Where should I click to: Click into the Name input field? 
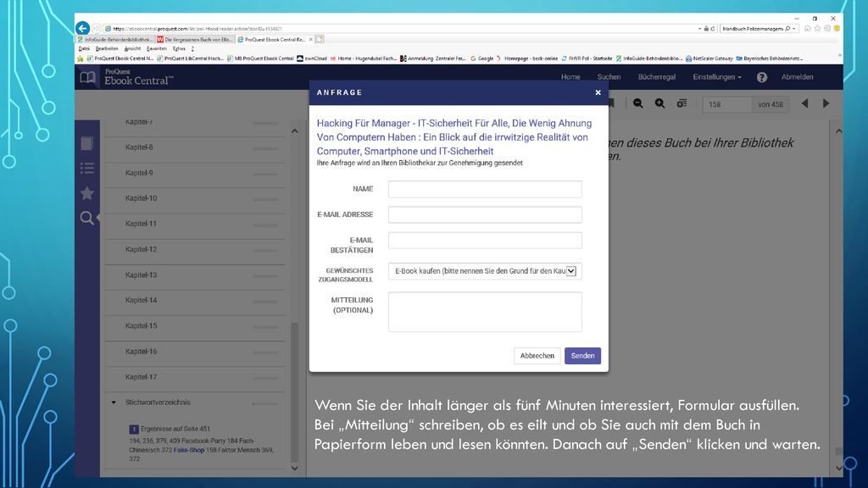point(485,189)
